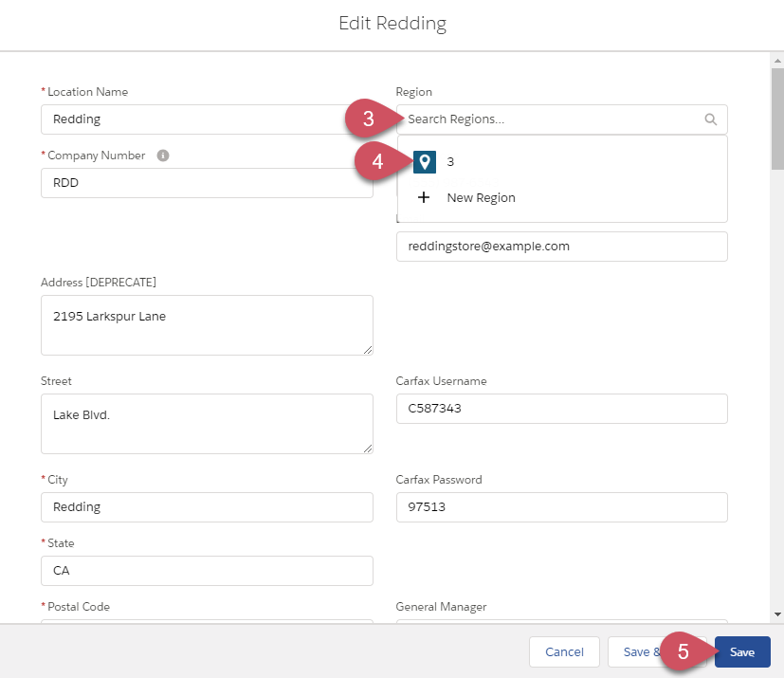The width and height of the screenshot is (784, 678).
Task: Click the Save & New button
Action: pos(657,652)
